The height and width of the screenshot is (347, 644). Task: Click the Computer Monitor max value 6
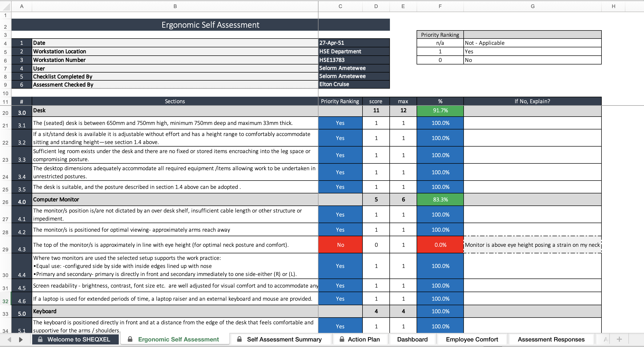(x=403, y=199)
